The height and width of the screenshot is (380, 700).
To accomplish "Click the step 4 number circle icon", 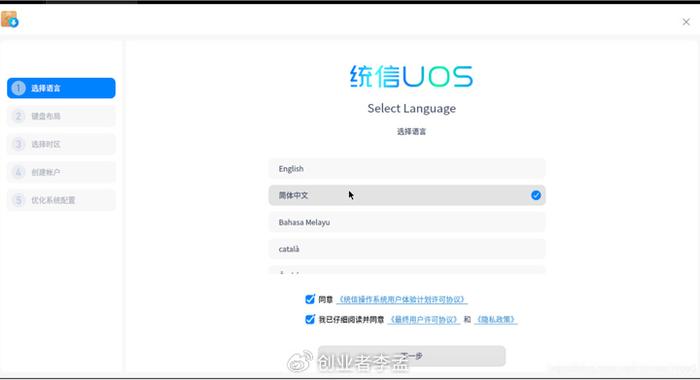I will [x=18, y=172].
